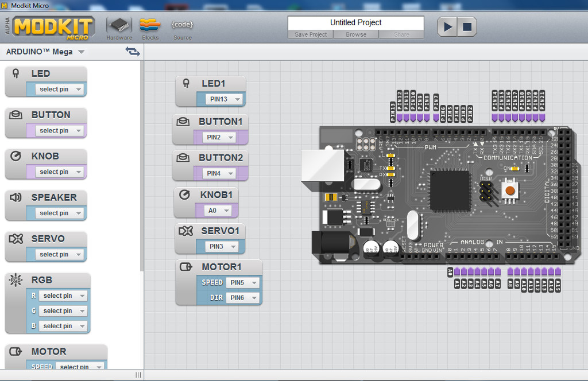Image resolution: width=588 pixels, height=381 pixels.
Task: Click the palette scrollbar
Action: (141, 166)
